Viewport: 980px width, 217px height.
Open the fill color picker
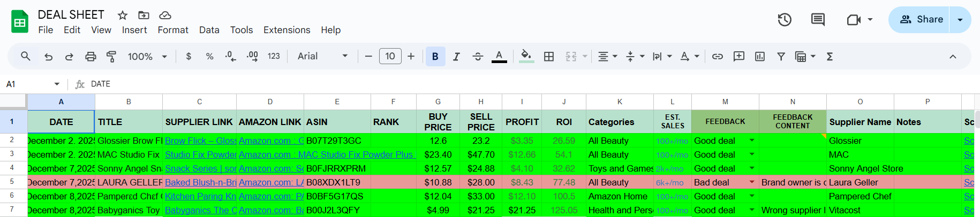(x=526, y=56)
